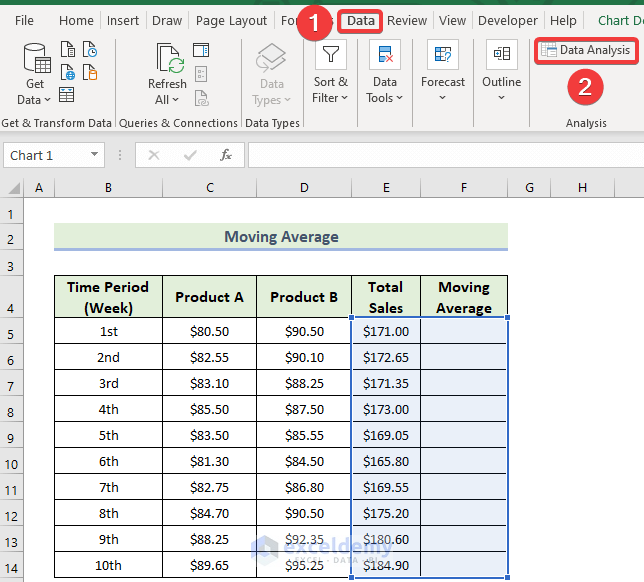Switch to the Data ribbon tab

[360, 20]
